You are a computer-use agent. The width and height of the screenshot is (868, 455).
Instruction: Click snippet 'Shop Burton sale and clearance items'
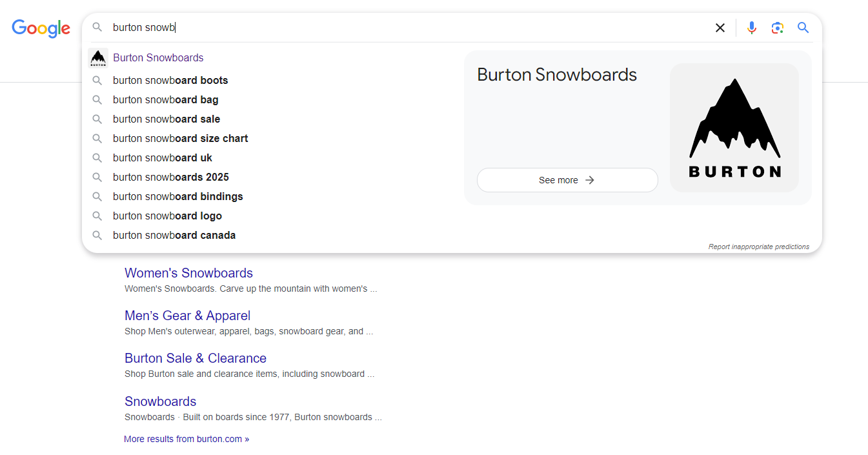[x=249, y=374]
